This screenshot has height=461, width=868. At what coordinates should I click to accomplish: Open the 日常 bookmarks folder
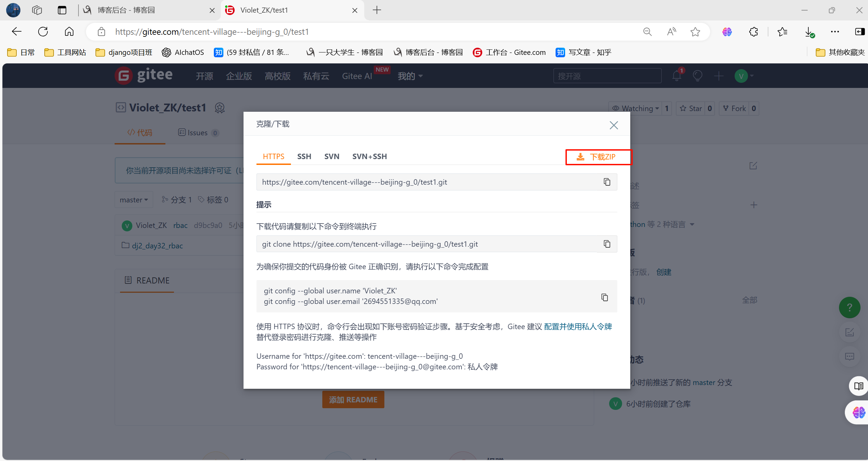(21, 52)
